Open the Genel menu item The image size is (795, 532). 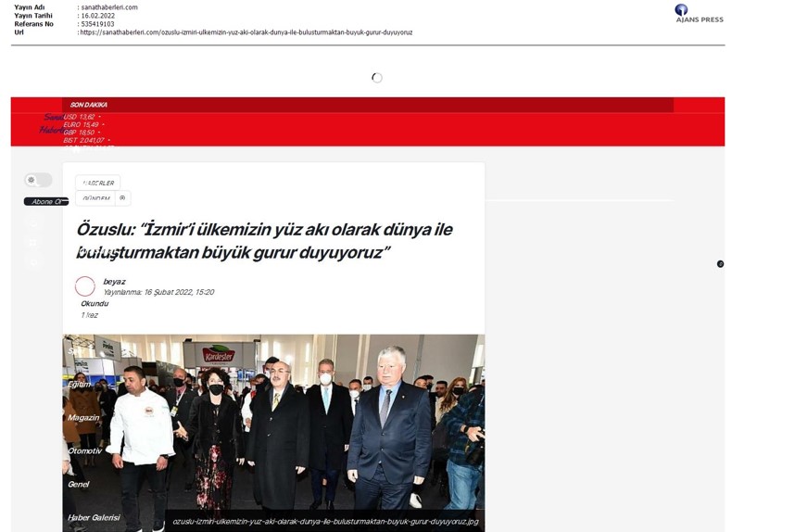tap(79, 485)
